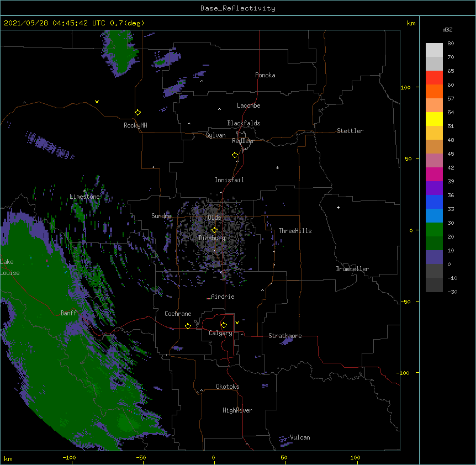The image size is (476, 465).
Task: Click the yellow diamond marker south of RedDeer
Action: pyautogui.click(x=235, y=155)
